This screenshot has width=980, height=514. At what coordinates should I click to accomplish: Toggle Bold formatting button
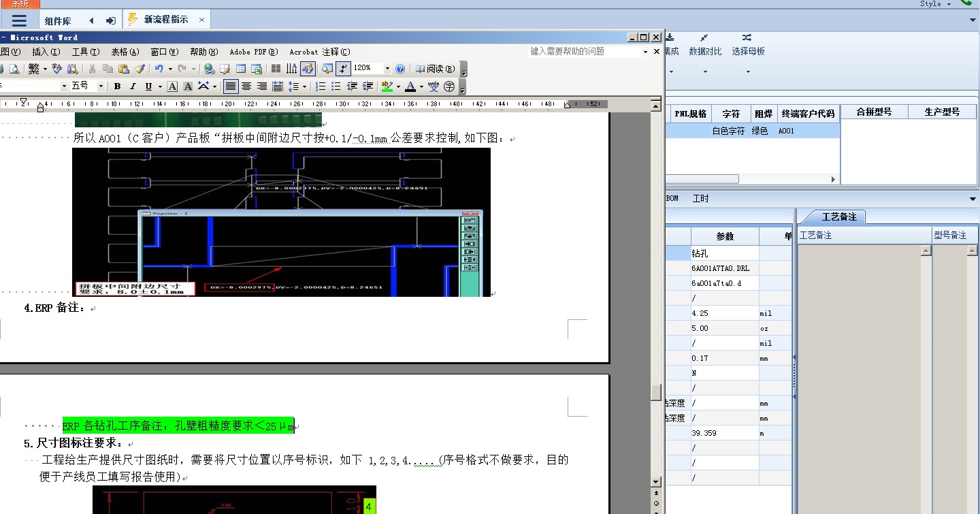[x=117, y=86]
